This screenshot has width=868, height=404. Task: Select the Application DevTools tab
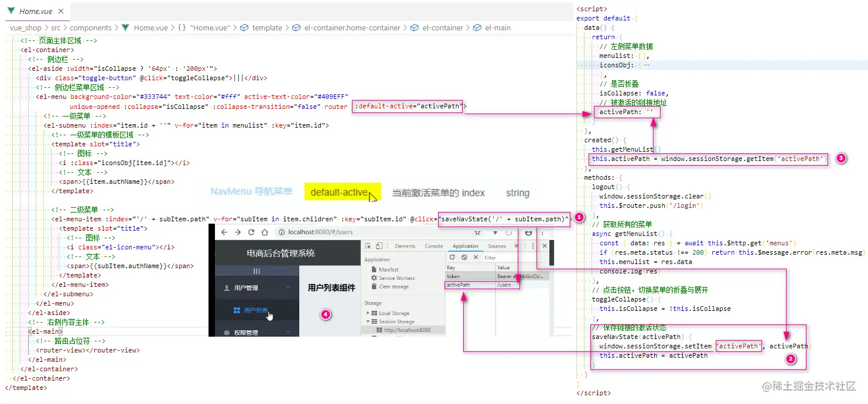point(465,246)
